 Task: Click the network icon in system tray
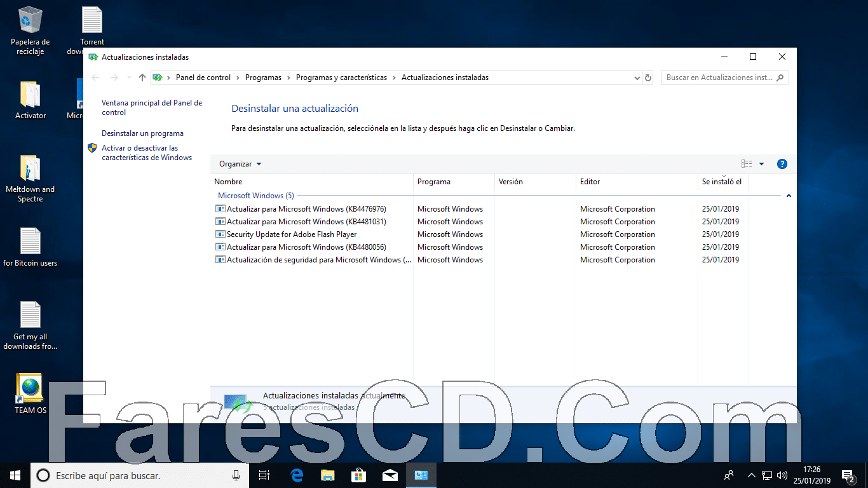[767, 475]
